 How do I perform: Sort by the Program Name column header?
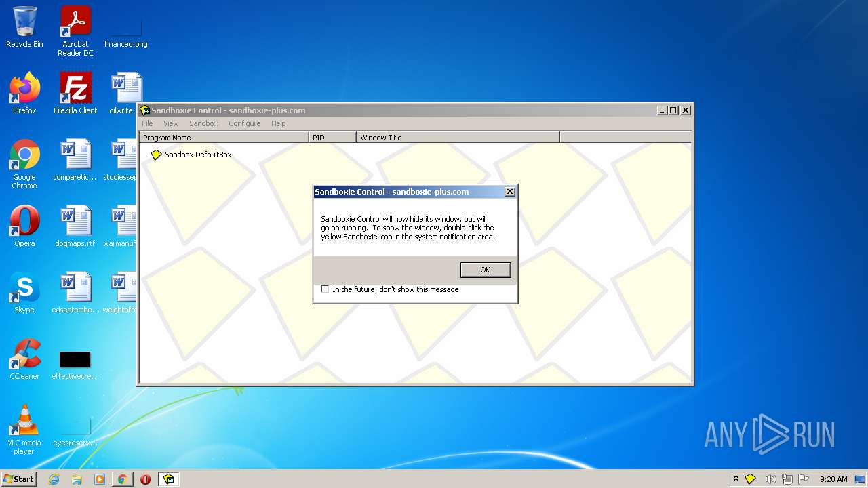[224, 138]
